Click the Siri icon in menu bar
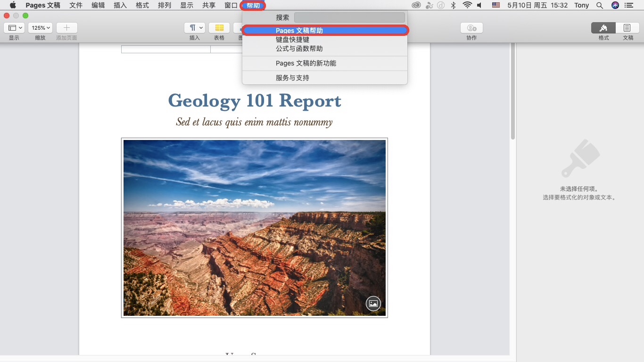This screenshot has width=644, height=362. (x=615, y=5)
